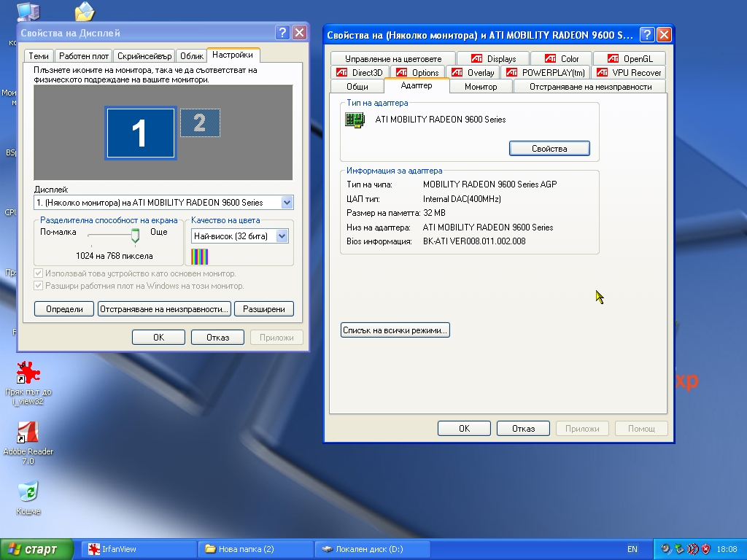747x560 pixels.
Task: Toggle the disabled 'Разшири работния плот на Windows' checkbox
Action: pos(39,286)
